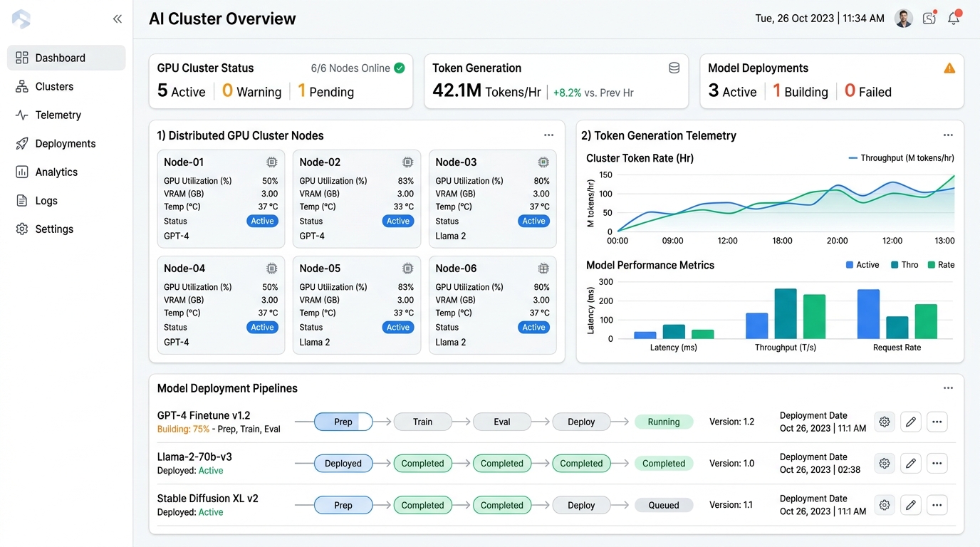Open Dashboard in the sidebar
The height and width of the screenshot is (547, 980).
click(x=66, y=58)
